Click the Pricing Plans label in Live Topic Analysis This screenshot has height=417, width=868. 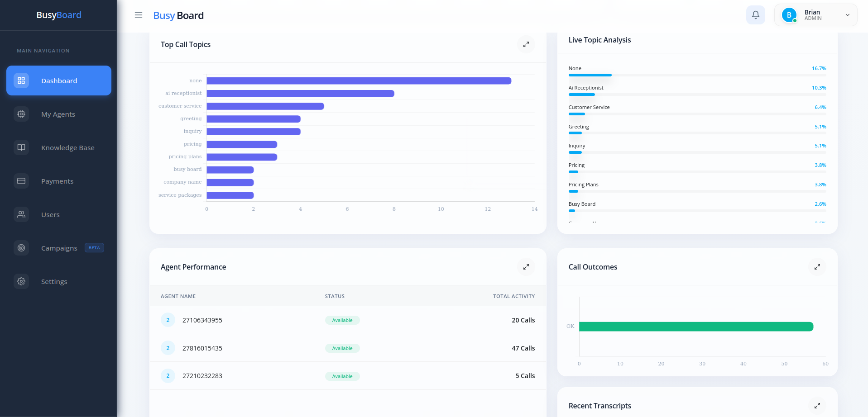click(x=584, y=185)
